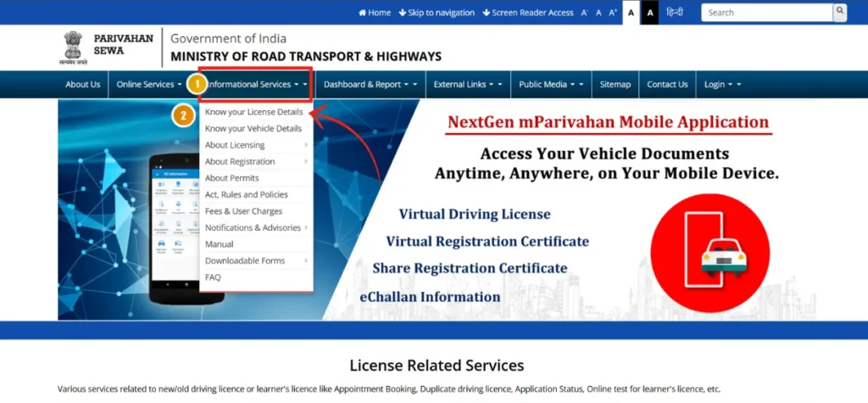This screenshot has height=403, width=868.
Task: Expand About Registration submenu
Action: pos(255,162)
